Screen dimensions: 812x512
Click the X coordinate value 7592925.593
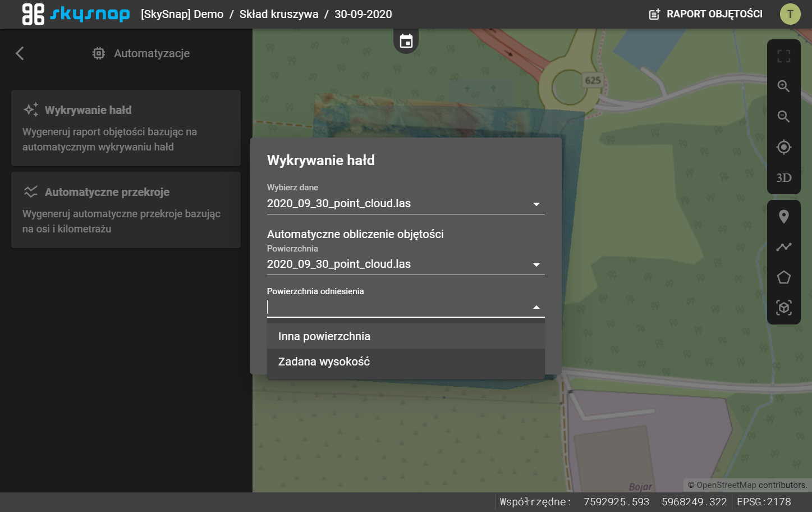(616, 502)
